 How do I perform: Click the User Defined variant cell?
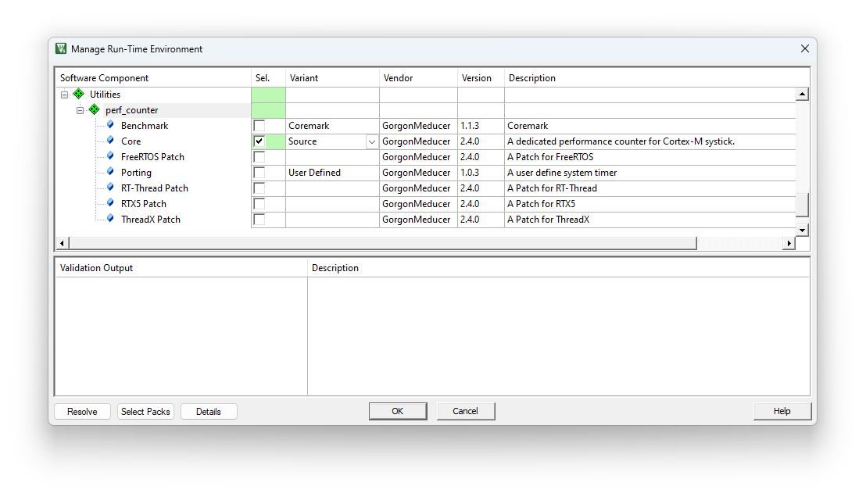pyautogui.click(x=332, y=173)
